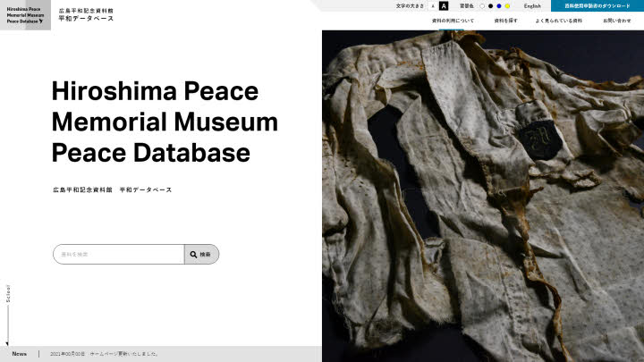Choose the white background color circle
Screen dimensions: 644x362
click(x=482, y=6)
